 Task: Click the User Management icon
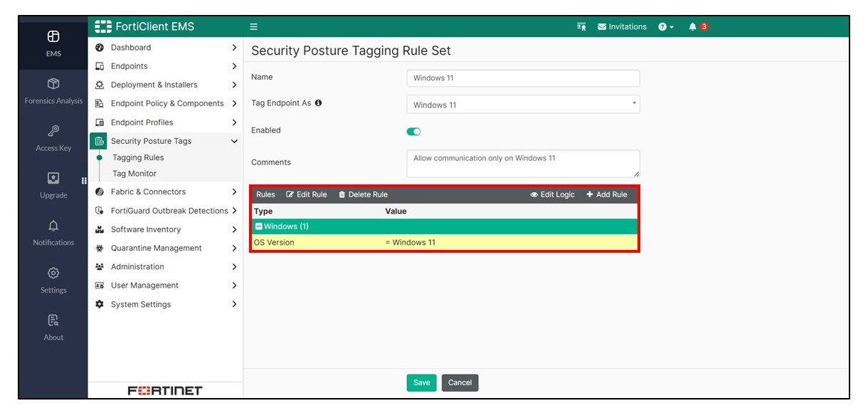coord(100,286)
